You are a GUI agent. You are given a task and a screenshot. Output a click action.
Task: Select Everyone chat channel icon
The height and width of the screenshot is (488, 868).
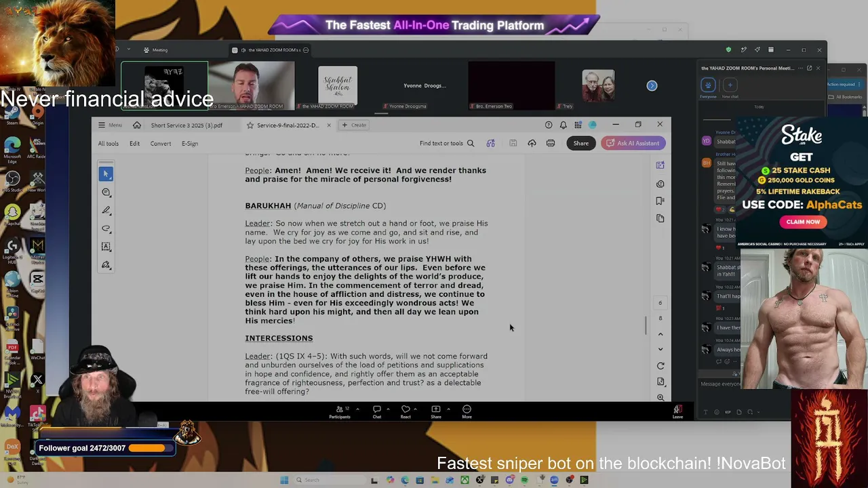(708, 85)
